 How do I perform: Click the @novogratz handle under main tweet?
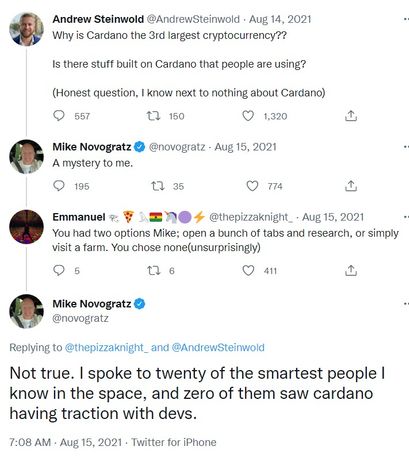pos(80,318)
